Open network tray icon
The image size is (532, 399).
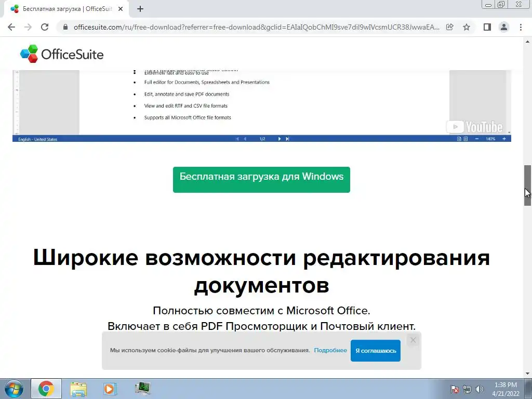point(467,389)
